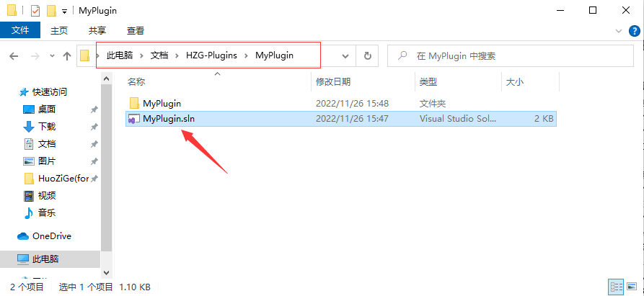644x296 pixels.
Task: Click the navigation pane scrollbar down arrow
Action: [107, 272]
